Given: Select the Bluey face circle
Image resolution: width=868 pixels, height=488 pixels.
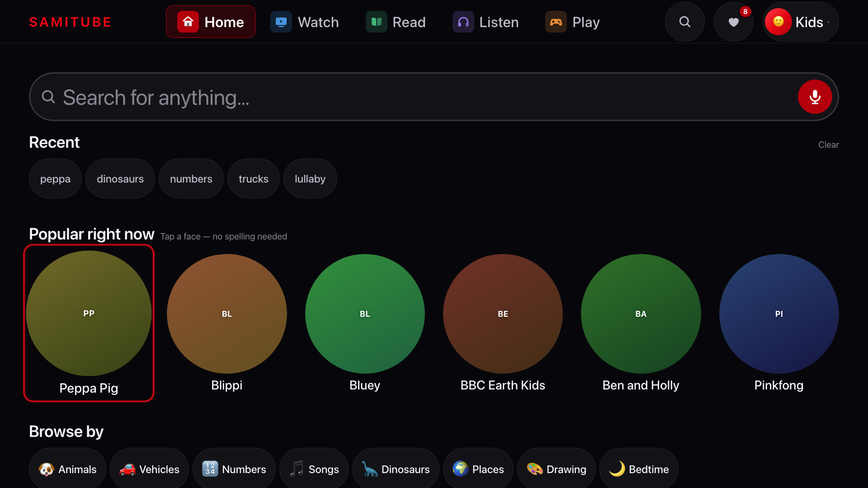Looking at the screenshot, I should [365, 314].
